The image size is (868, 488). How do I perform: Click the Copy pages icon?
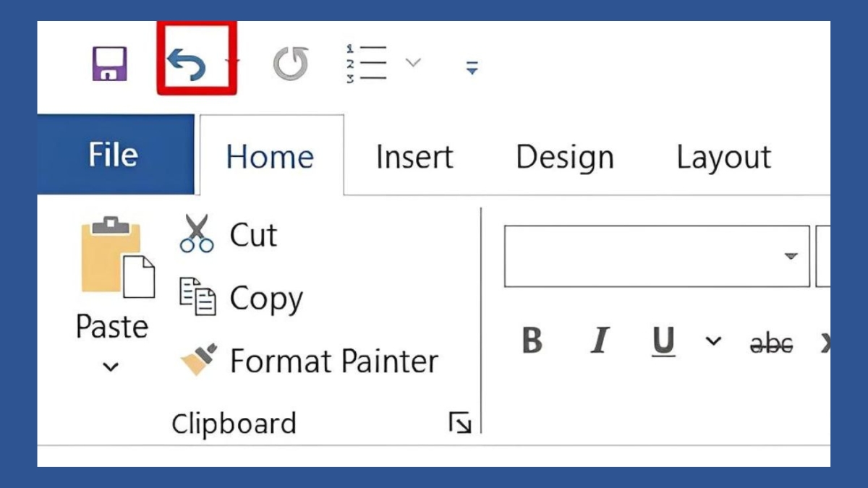click(x=197, y=296)
